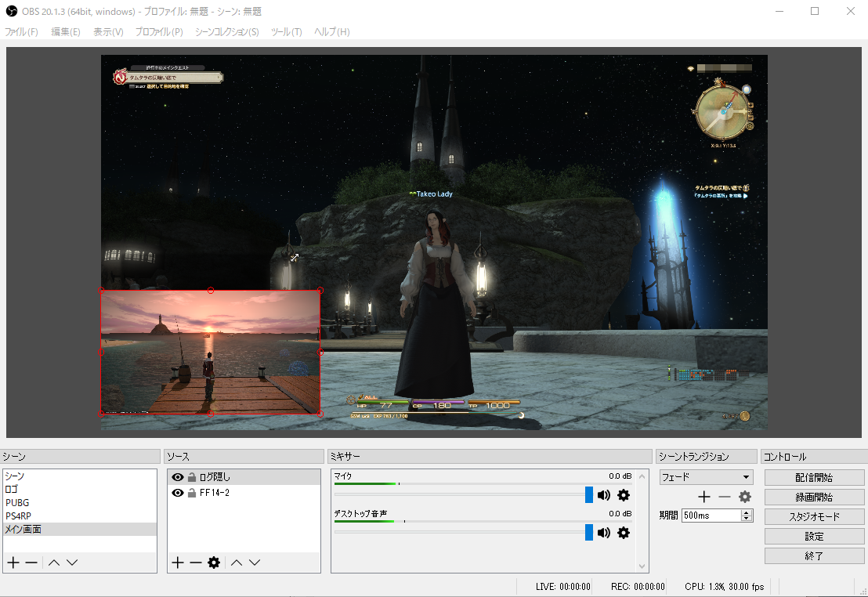Open the プロファイル(P) menu
Screen dimensions: 868x597
click(159, 31)
